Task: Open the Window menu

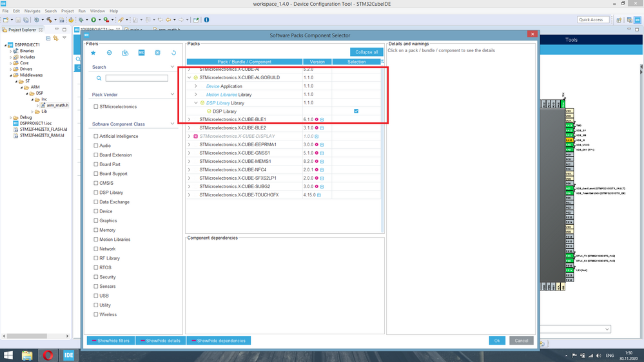Action: [x=97, y=11]
